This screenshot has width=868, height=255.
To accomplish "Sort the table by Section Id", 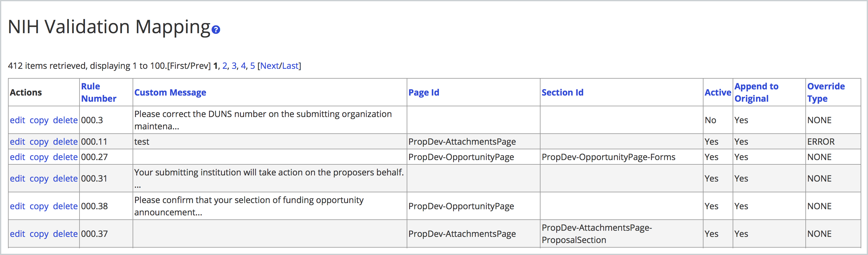I will click(x=563, y=92).
